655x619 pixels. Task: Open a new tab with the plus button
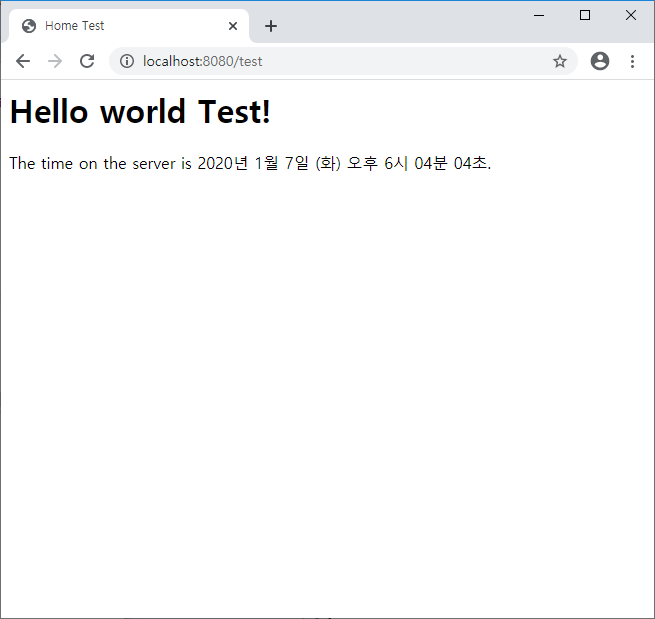coord(271,26)
